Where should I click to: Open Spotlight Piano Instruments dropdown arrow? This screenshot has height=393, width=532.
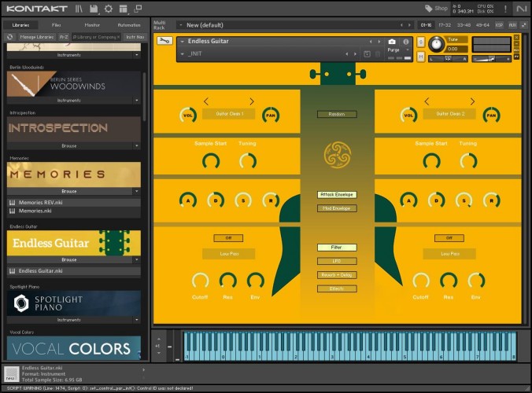click(x=137, y=319)
